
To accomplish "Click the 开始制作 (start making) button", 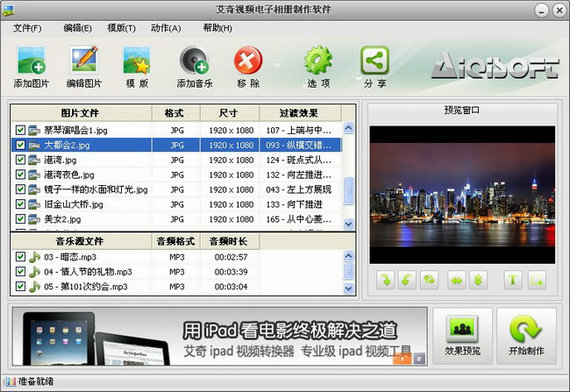I will (x=526, y=336).
